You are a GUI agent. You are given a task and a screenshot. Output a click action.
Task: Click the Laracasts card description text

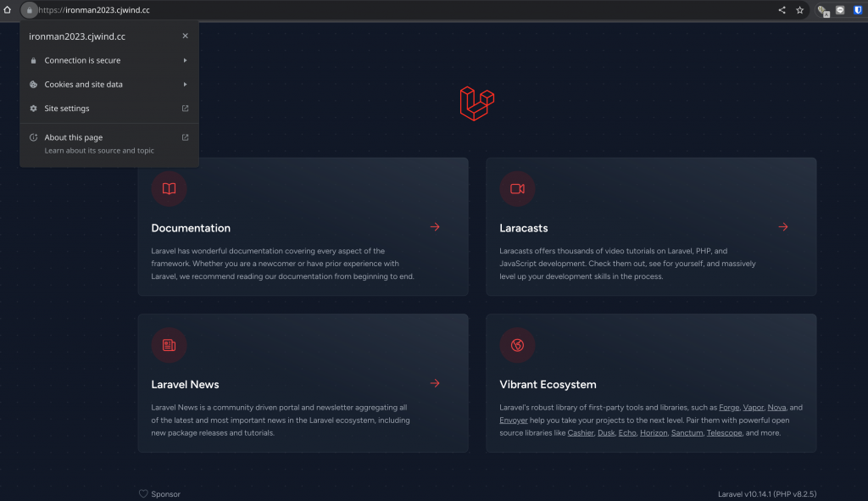[x=627, y=264]
